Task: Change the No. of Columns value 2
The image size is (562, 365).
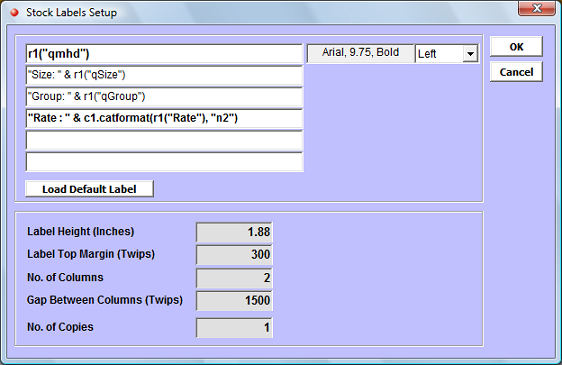Action: tap(234, 278)
